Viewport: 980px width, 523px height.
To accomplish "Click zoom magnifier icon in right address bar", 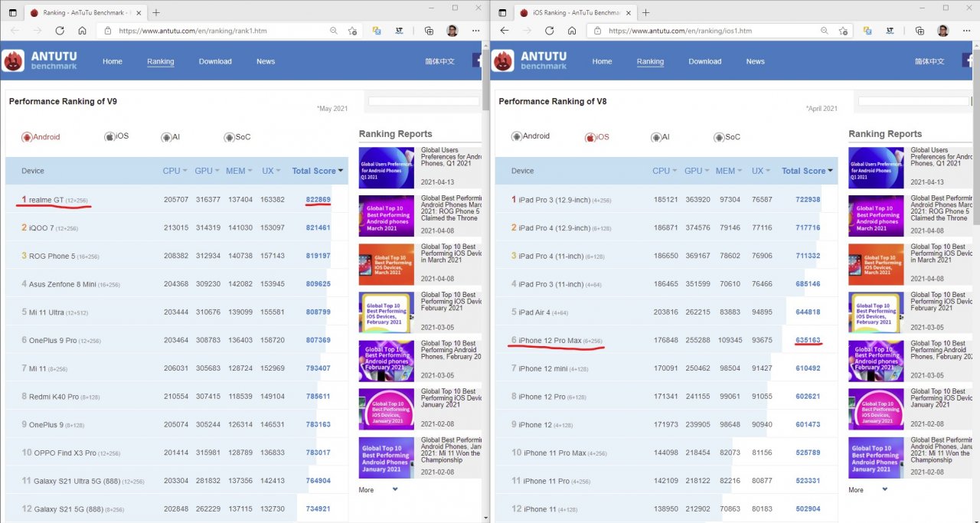I will (x=824, y=31).
